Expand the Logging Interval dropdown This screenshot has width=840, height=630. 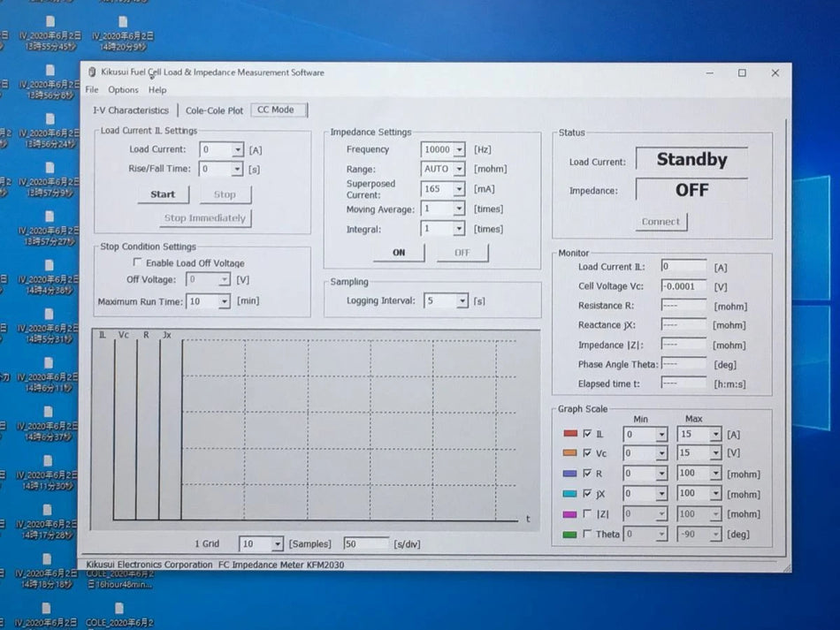click(x=462, y=301)
